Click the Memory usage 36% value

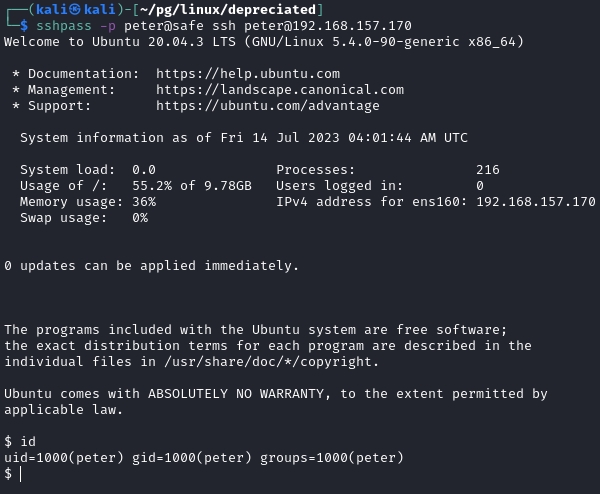(144, 202)
